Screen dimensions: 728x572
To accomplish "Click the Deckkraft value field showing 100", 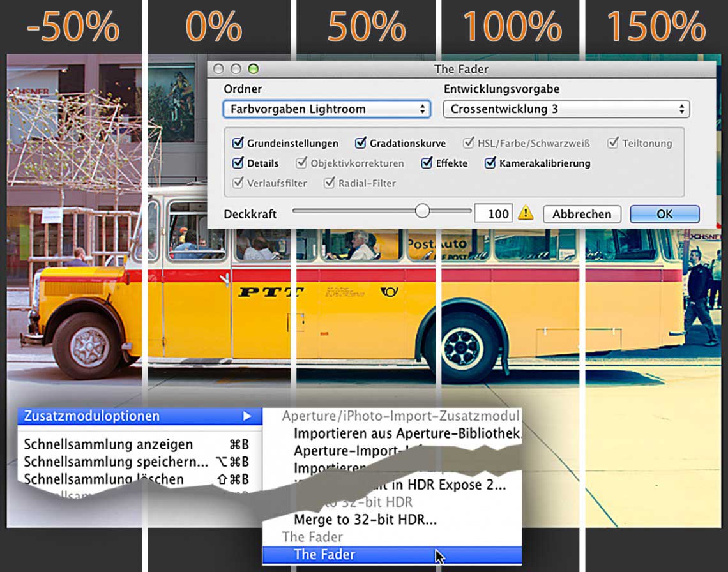I will pos(494,214).
